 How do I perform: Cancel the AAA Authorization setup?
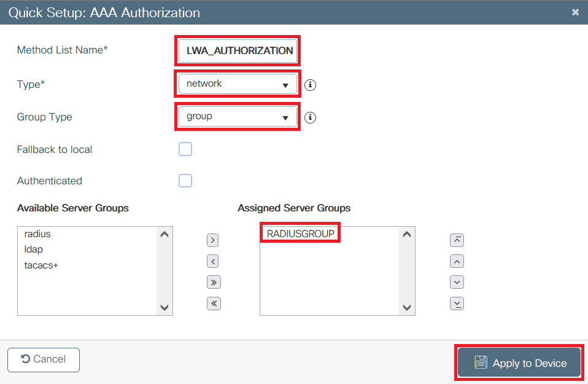point(43,359)
